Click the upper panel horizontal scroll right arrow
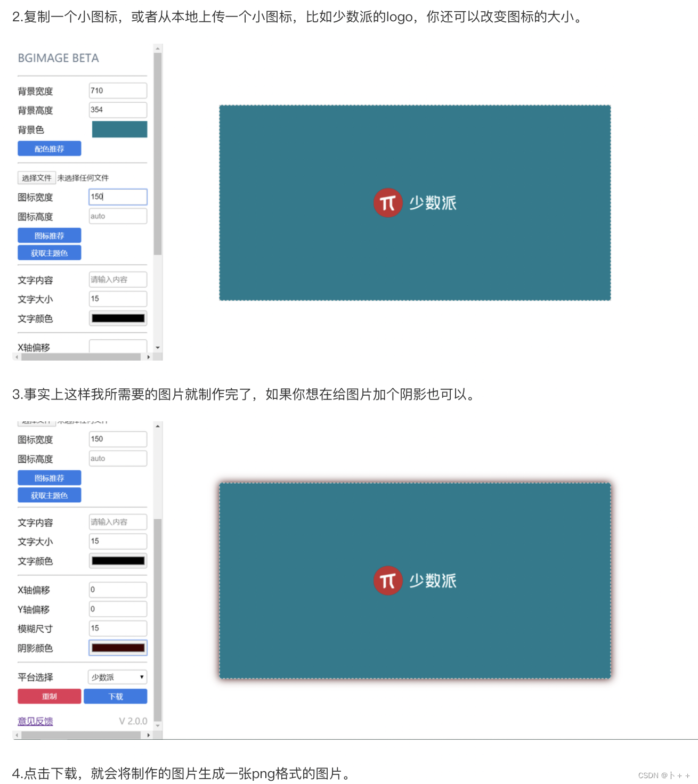The image size is (698, 784). click(x=148, y=357)
